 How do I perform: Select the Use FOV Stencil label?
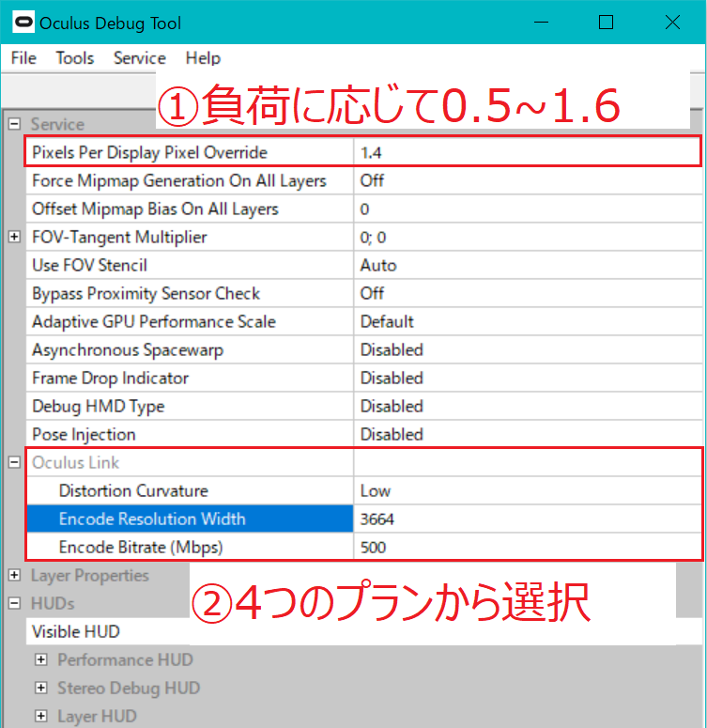click(89, 265)
